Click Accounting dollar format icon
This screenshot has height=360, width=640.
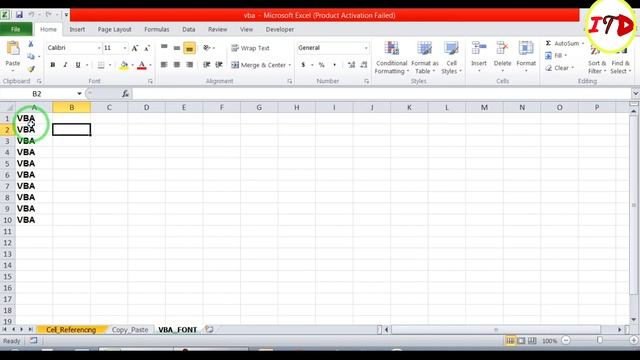(x=303, y=65)
